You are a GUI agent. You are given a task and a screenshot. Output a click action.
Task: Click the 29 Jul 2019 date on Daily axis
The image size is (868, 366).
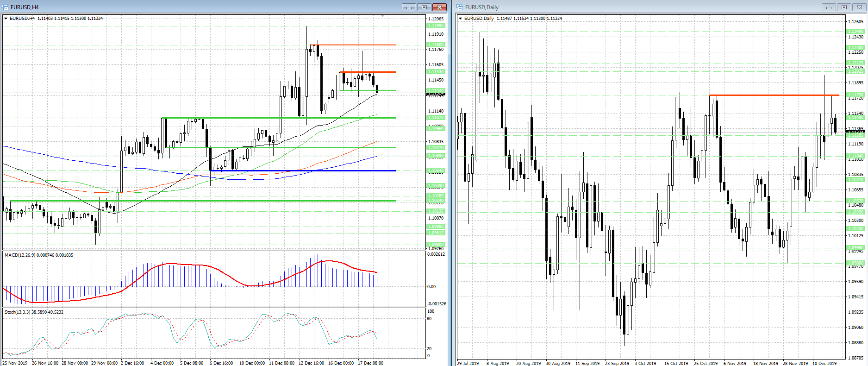pos(468,364)
